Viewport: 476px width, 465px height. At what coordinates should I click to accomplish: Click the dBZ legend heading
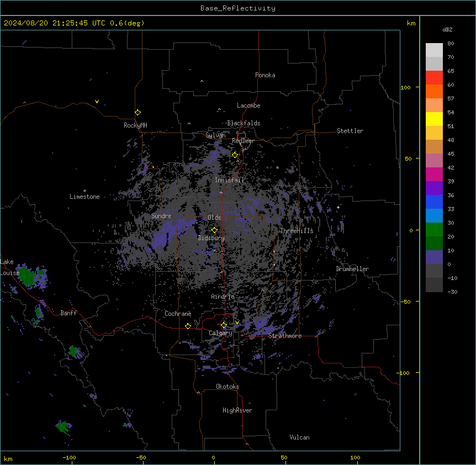447,30
